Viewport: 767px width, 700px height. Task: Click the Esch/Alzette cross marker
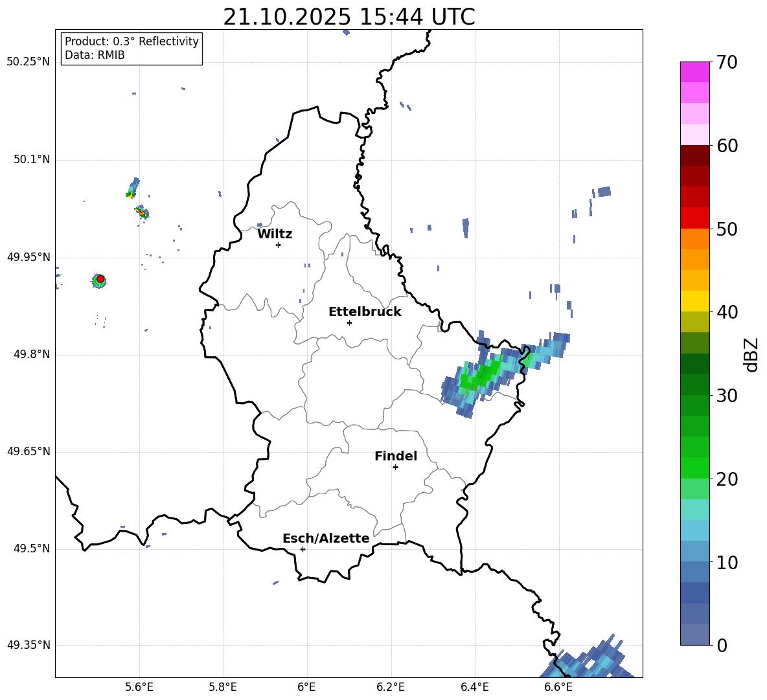tap(303, 549)
